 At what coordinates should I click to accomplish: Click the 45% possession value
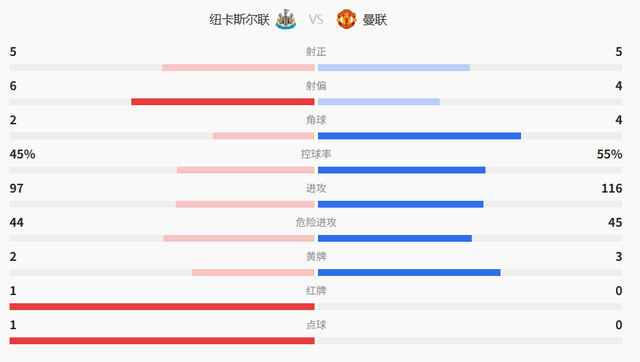point(22,154)
